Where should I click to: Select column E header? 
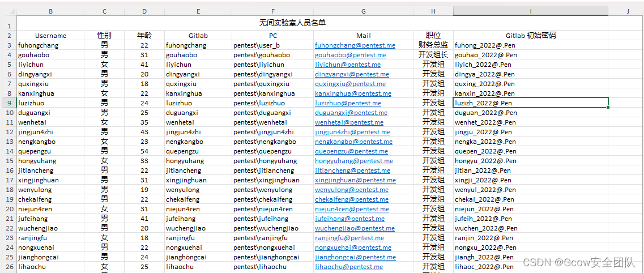198,11
